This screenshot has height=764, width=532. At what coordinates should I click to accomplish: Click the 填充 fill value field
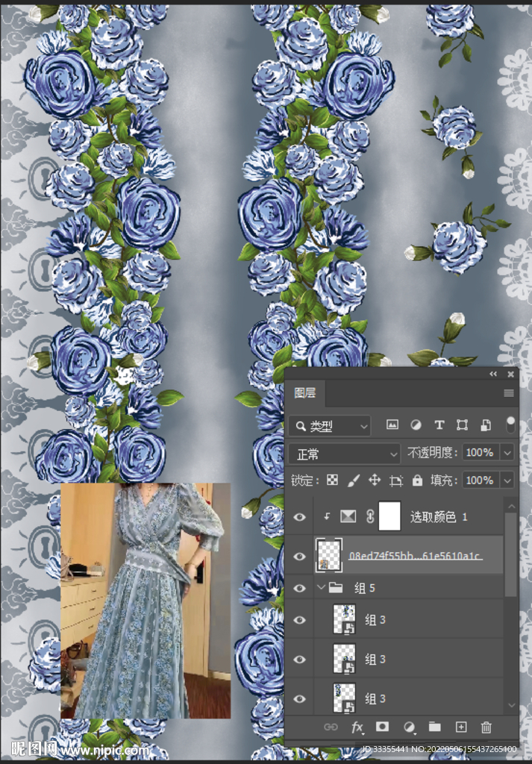[481, 480]
